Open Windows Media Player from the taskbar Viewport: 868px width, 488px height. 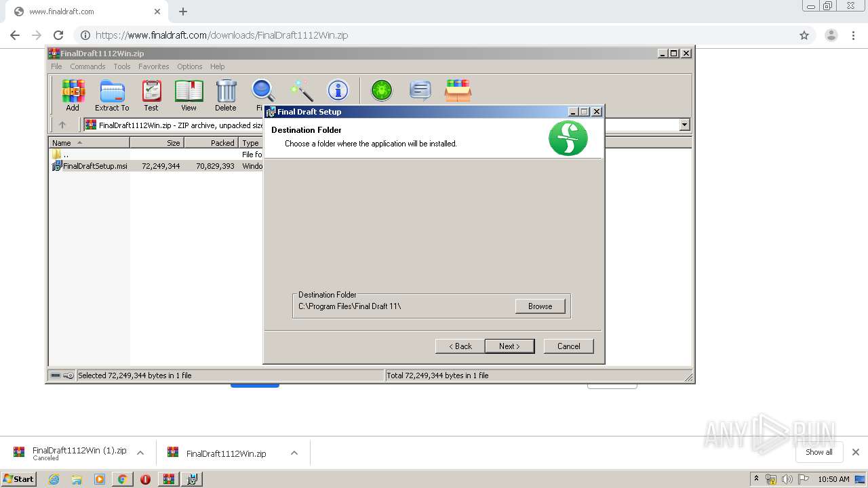100,479
